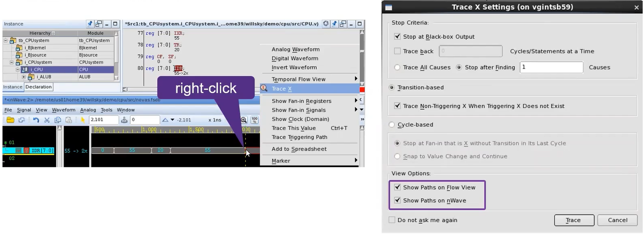The image size is (644, 234).
Task: Choose Trace X from context menu
Action: tap(309, 88)
